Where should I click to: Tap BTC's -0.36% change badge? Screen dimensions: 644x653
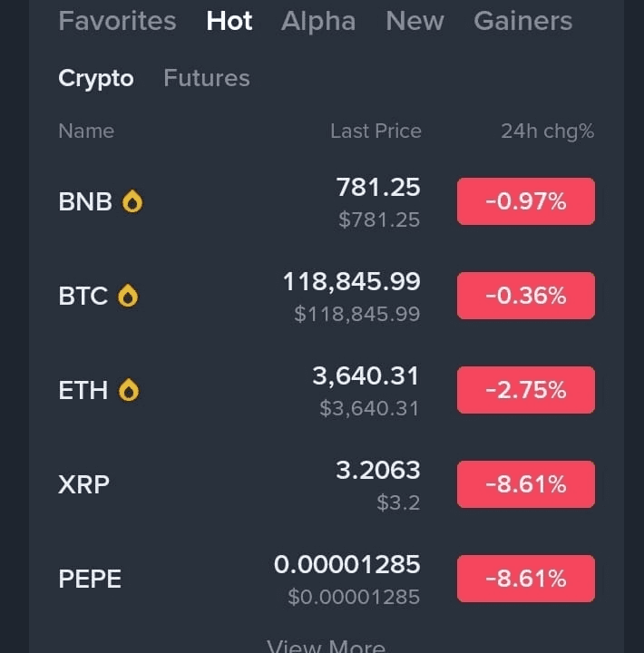click(526, 296)
